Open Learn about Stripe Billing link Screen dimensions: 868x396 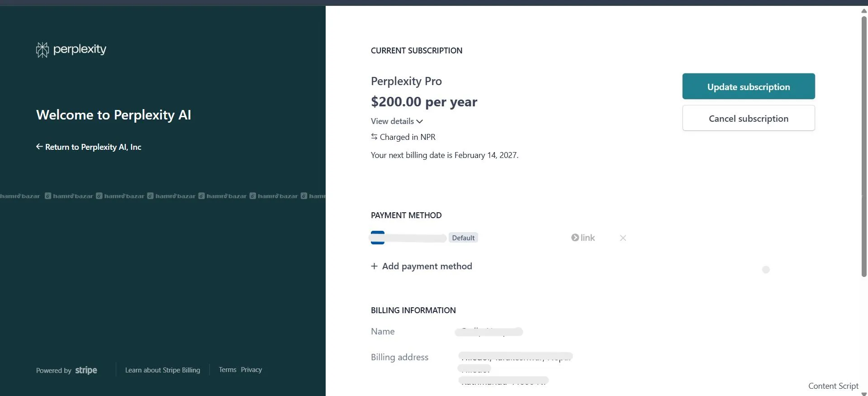[162, 370]
